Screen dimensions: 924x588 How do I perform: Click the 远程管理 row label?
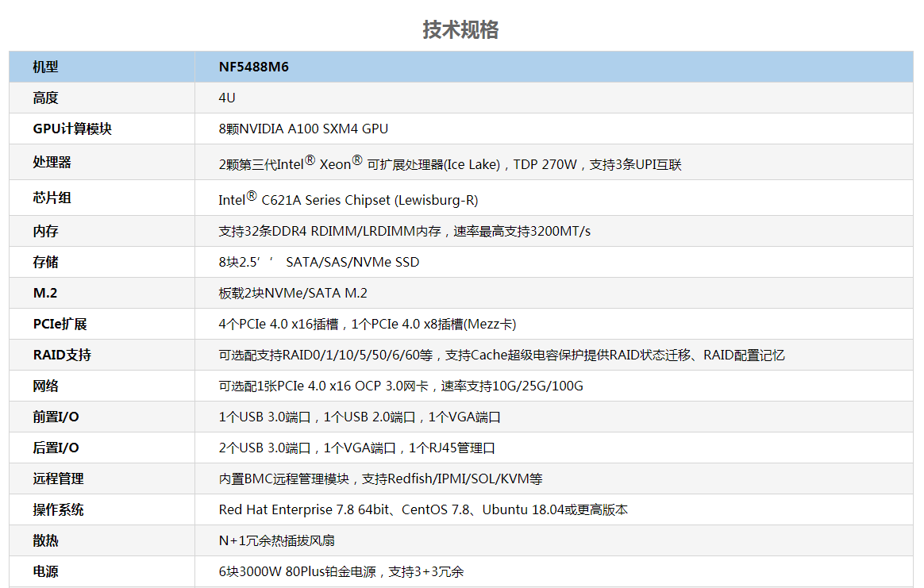(58, 479)
